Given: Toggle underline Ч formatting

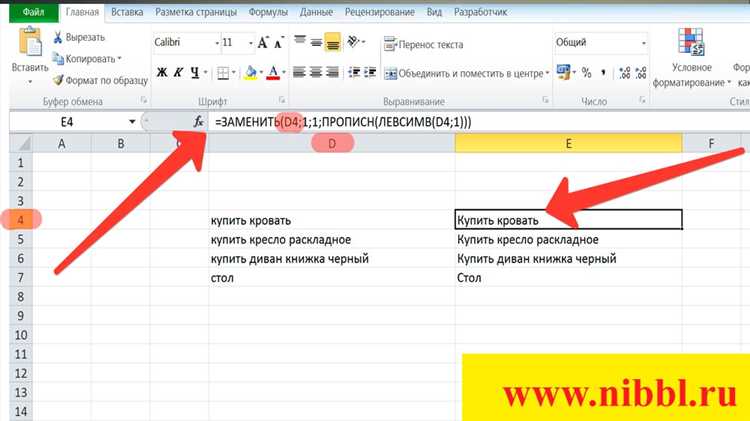Looking at the screenshot, I should [194, 73].
